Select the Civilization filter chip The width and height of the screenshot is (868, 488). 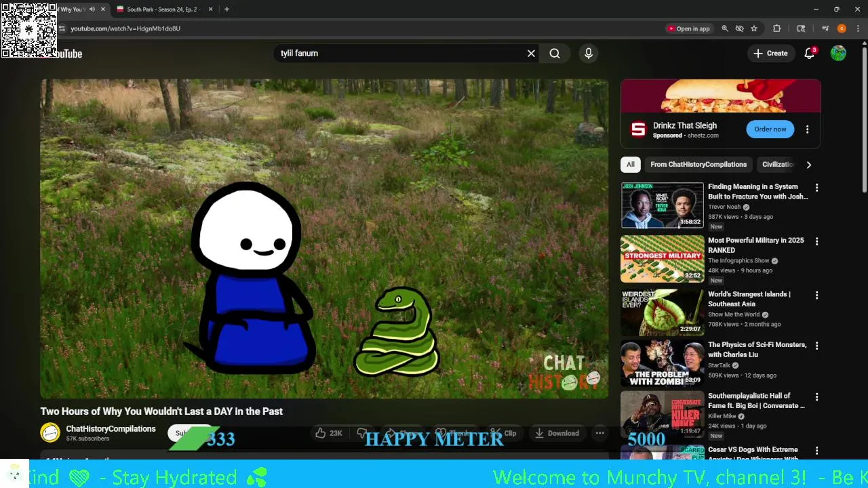pyautogui.click(x=777, y=165)
